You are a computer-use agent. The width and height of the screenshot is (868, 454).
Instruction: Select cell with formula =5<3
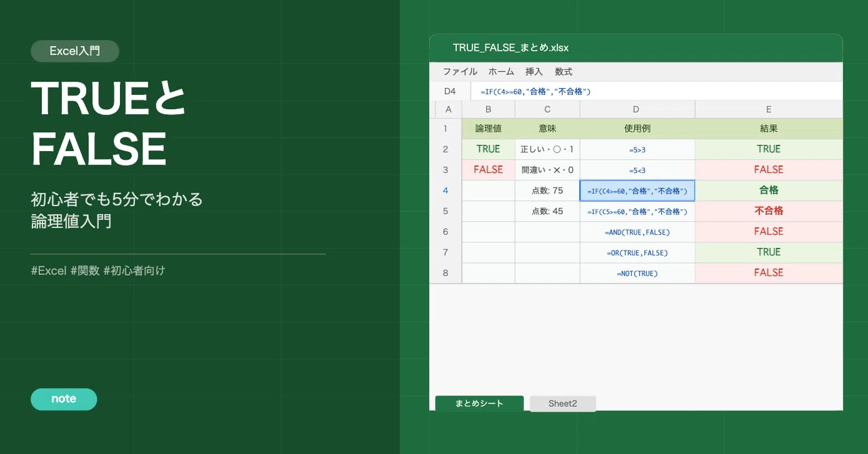[x=637, y=170]
